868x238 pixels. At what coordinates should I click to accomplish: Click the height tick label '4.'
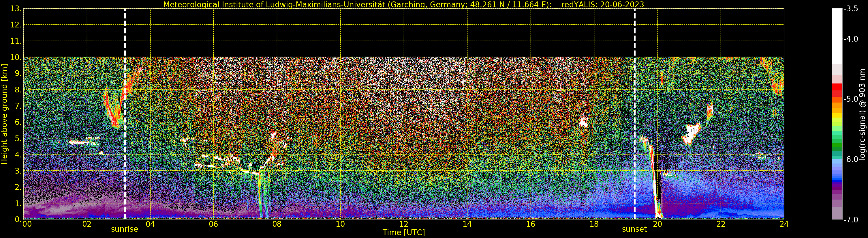[x=18, y=155]
